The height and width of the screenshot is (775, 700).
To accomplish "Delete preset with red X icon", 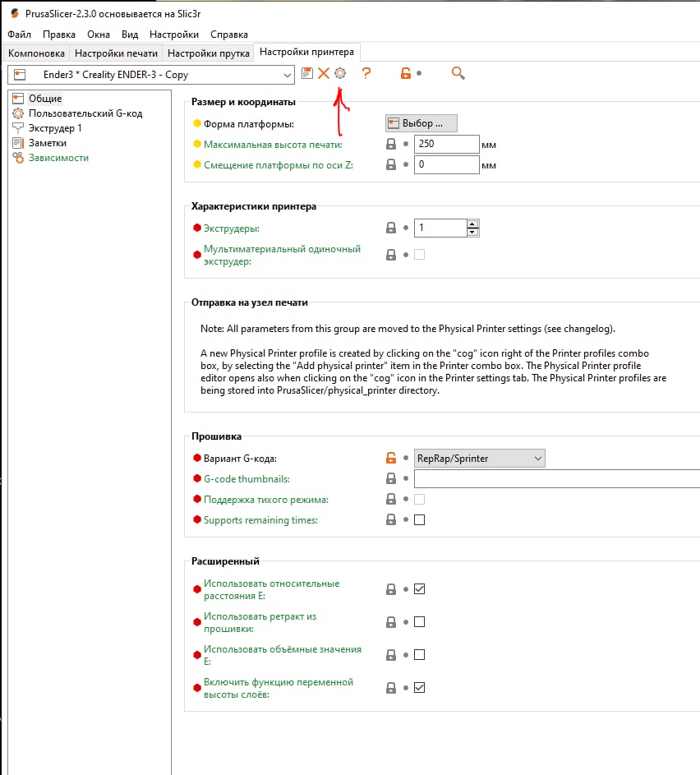I will point(324,74).
